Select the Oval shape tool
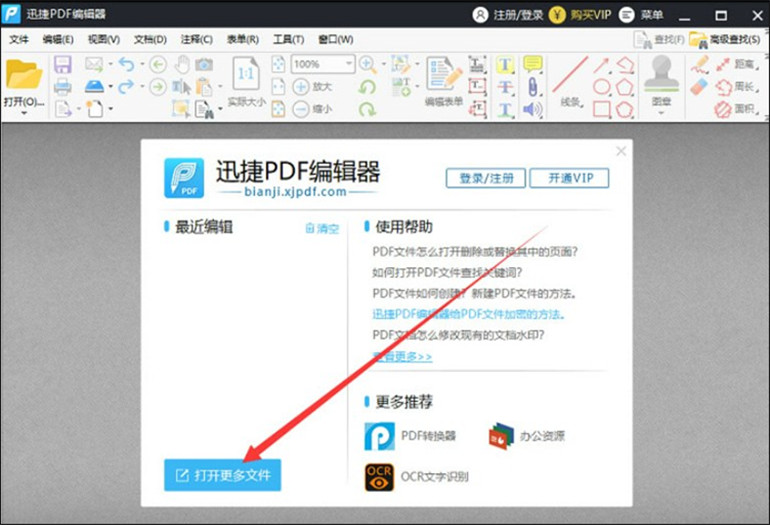Image resolution: width=770 pixels, height=525 pixels. click(601, 87)
